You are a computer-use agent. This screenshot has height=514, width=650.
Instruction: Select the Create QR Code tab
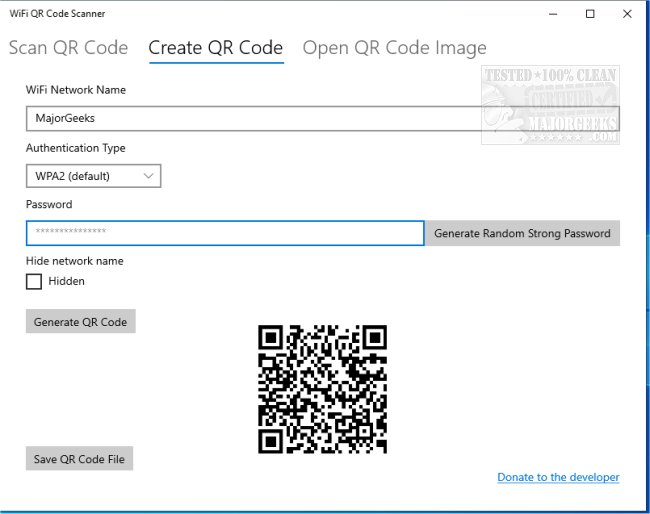coord(216,48)
